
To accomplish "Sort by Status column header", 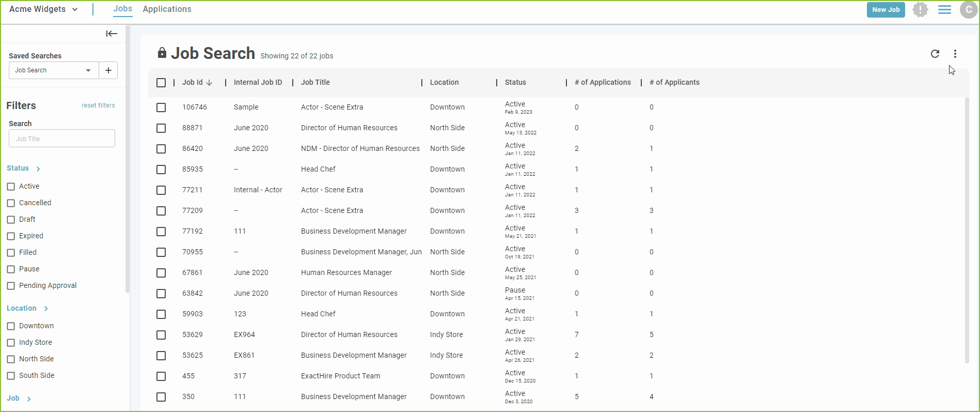I will tap(515, 82).
